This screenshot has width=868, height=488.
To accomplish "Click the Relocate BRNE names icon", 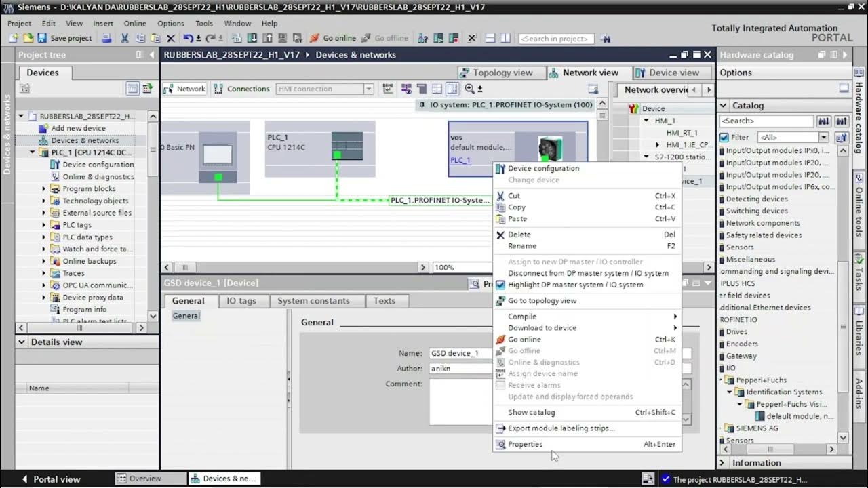I will (x=388, y=89).
